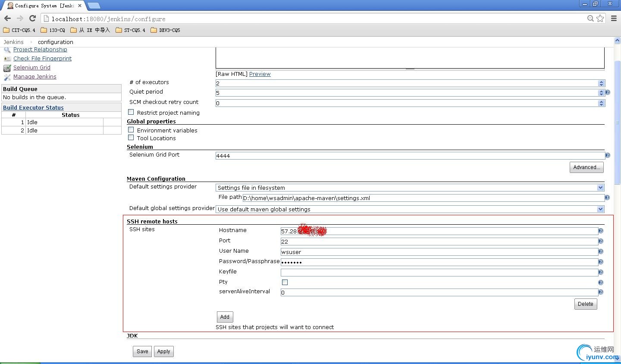Screen dimensions: 621x364
Task: Open the DEV3-CQ5 bookmark folder
Action: (166, 30)
